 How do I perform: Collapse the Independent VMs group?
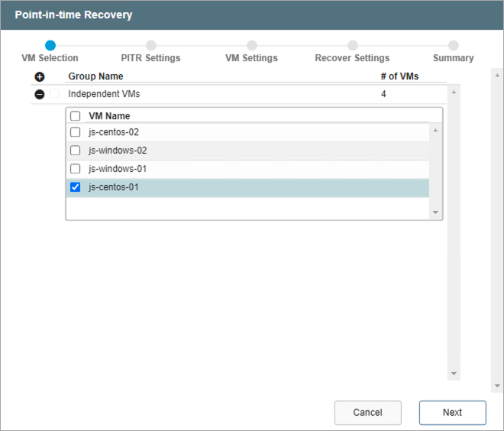tap(40, 94)
